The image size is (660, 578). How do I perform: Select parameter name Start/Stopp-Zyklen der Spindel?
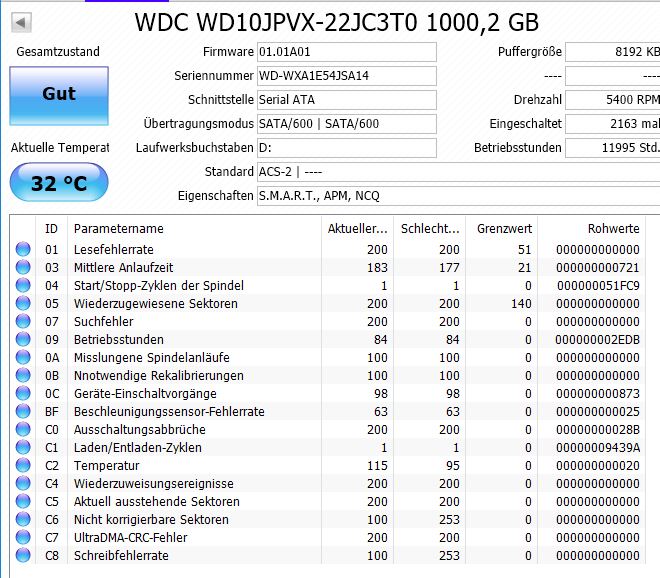point(159,286)
